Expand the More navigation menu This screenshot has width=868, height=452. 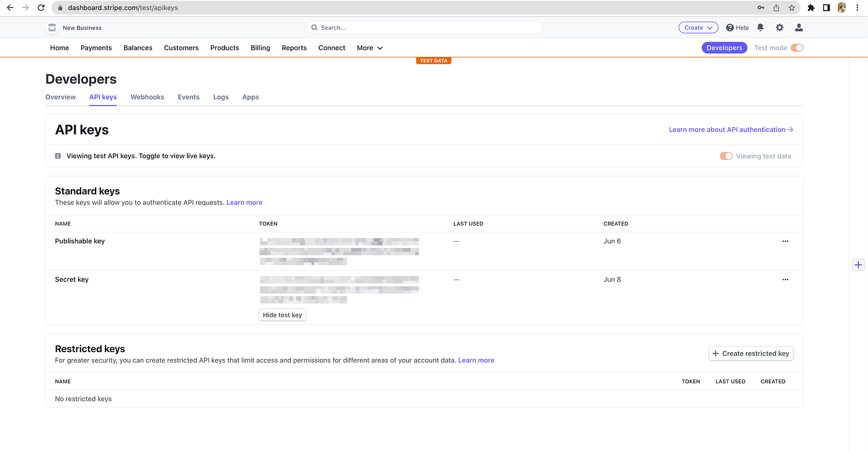pos(370,48)
